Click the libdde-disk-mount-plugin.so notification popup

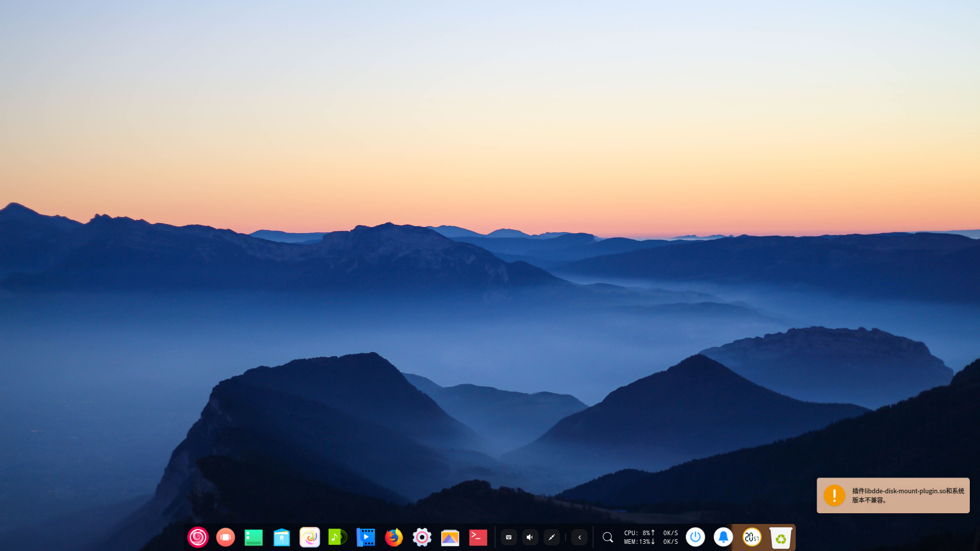point(893,495)
